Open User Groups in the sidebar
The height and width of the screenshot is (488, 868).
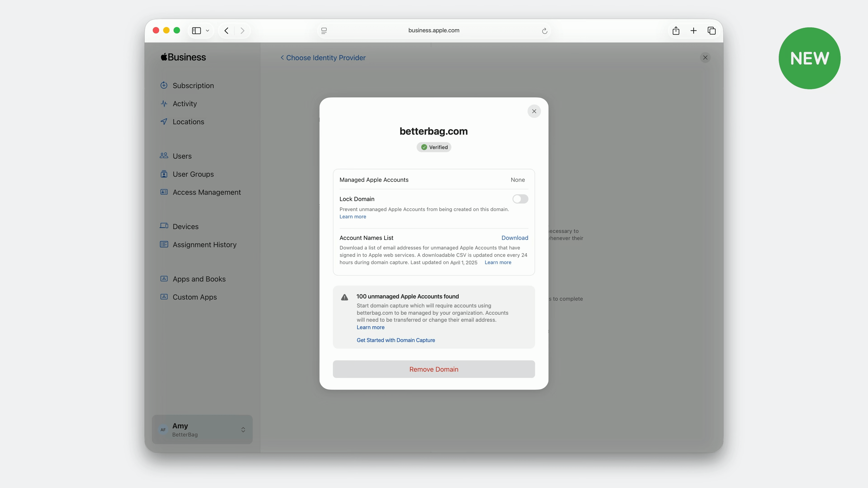pyautogui.click(x=193, y=174)
